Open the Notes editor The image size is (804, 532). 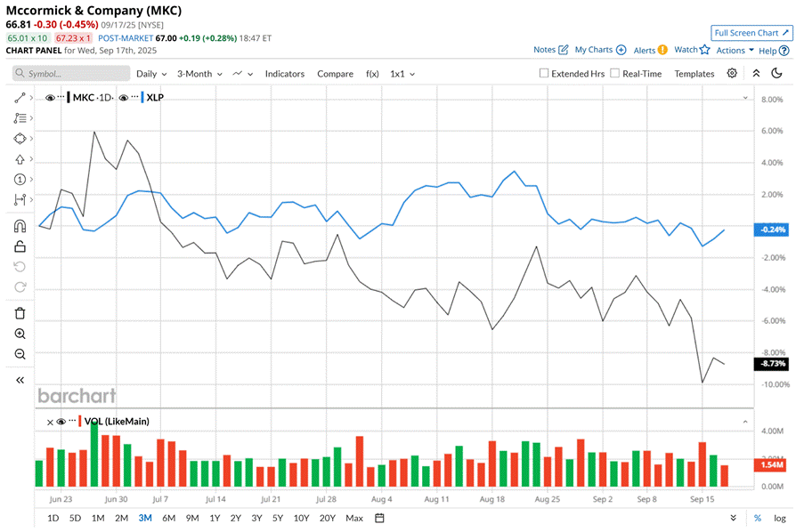[x=551, y=50]
